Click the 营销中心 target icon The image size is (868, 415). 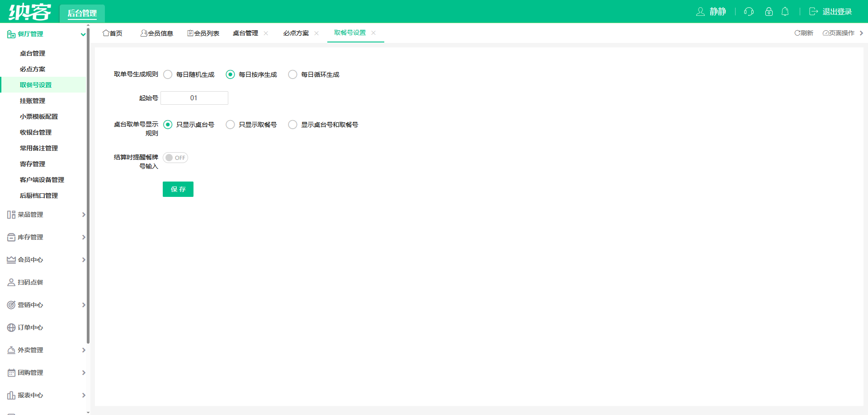[x=11, y=305]
